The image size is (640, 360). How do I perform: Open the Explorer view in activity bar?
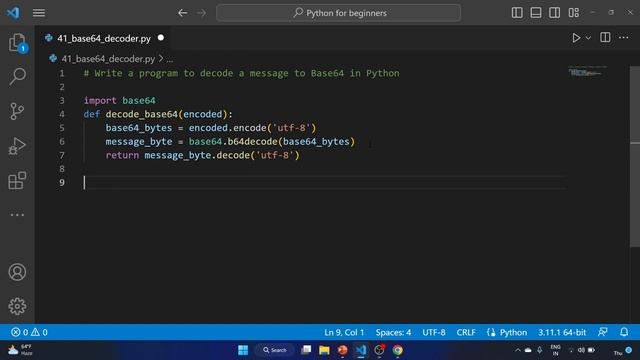(x=17, y=42)
